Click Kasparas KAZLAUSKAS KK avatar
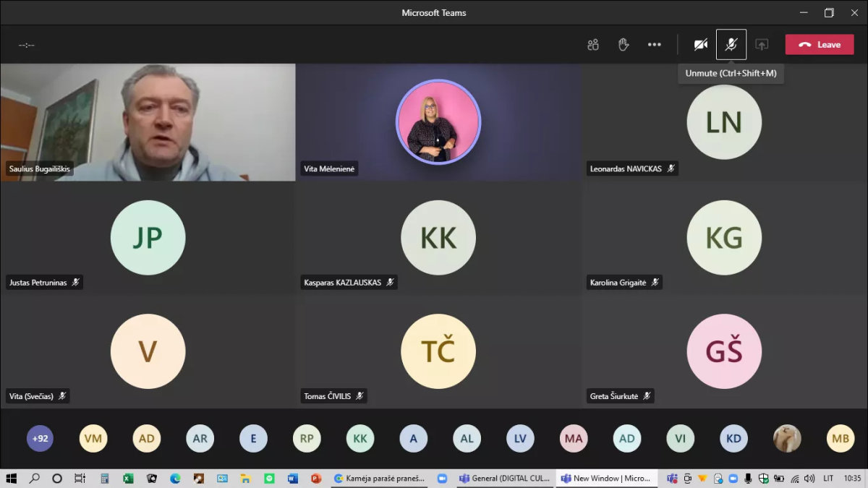This screenshot has height=488, width=868. (438, 238)
